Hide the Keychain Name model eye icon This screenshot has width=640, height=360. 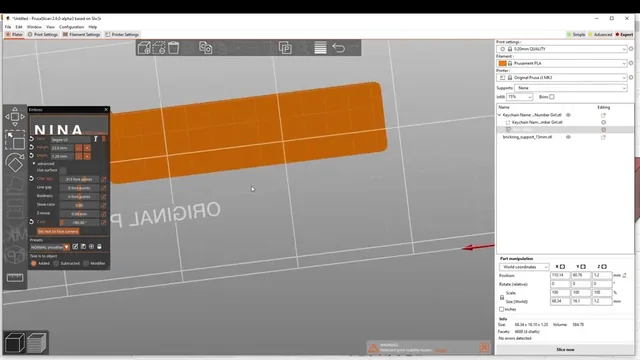(568, 115)
